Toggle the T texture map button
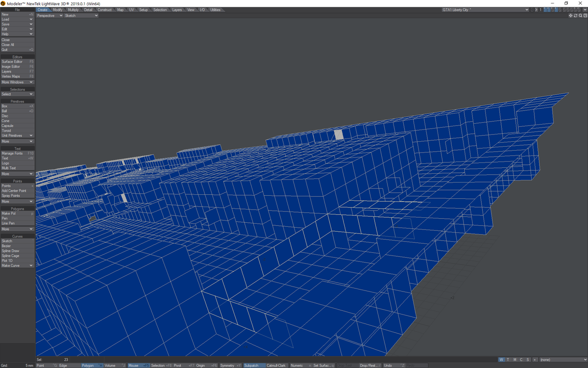Screen dimensions: 588x368 508,360
